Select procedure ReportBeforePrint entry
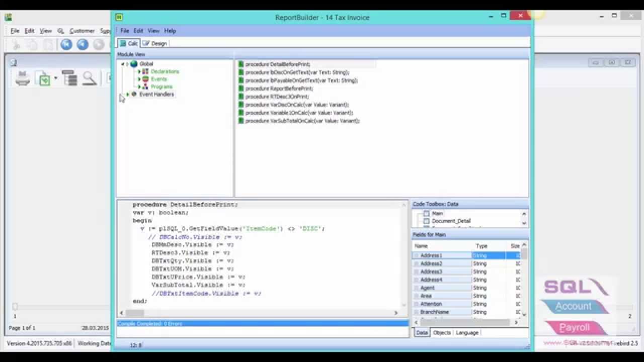The image size is (644, 362). click(279, 88)
